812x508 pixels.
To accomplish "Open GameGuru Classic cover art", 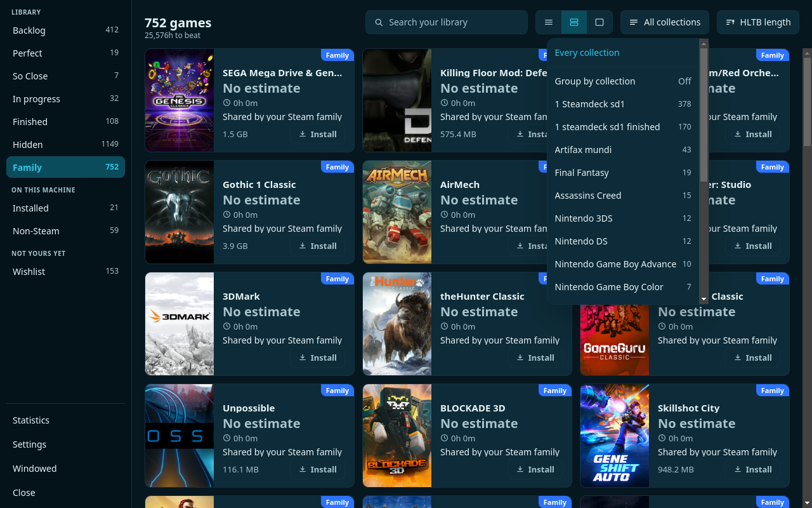I will point(615,340).
